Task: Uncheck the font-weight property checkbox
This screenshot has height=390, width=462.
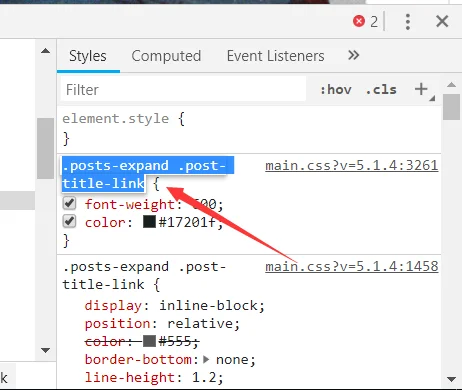Action: [x=69, y=203]
